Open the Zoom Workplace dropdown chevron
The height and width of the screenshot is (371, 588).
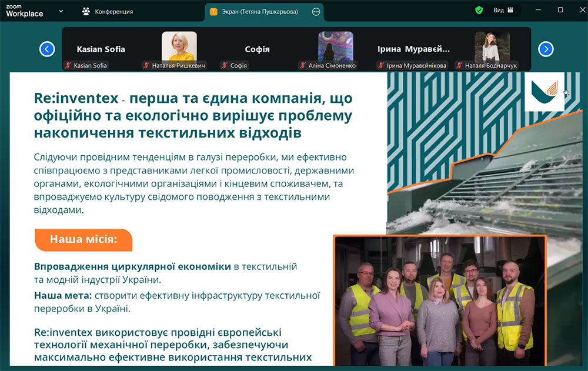tap(61, 11)
